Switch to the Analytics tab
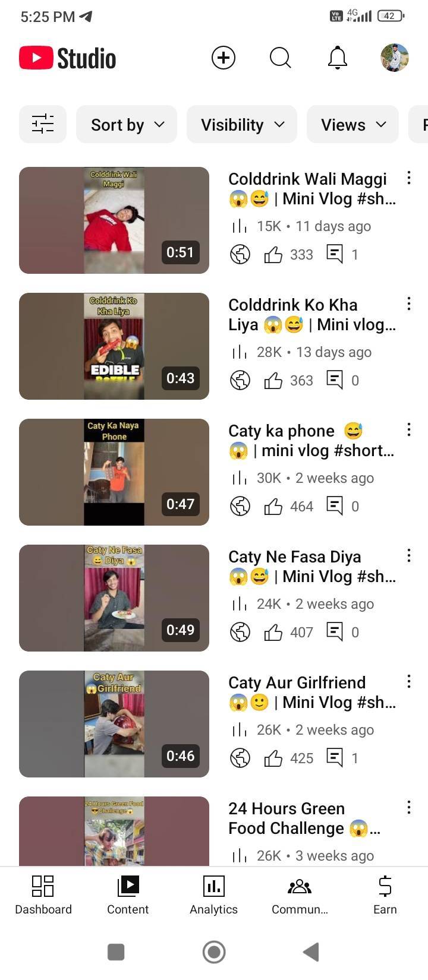Viewport: 428px width, 980px height. click(214, 896)
